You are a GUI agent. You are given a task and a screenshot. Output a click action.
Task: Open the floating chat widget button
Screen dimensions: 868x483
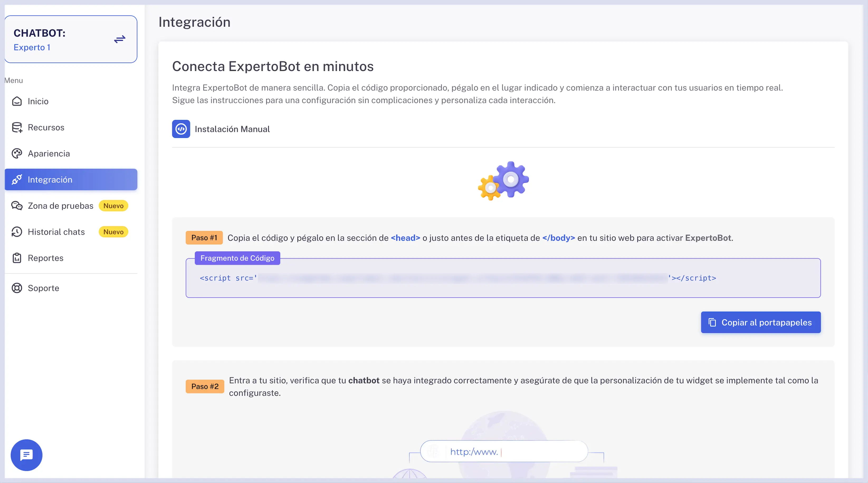[27, 455]
